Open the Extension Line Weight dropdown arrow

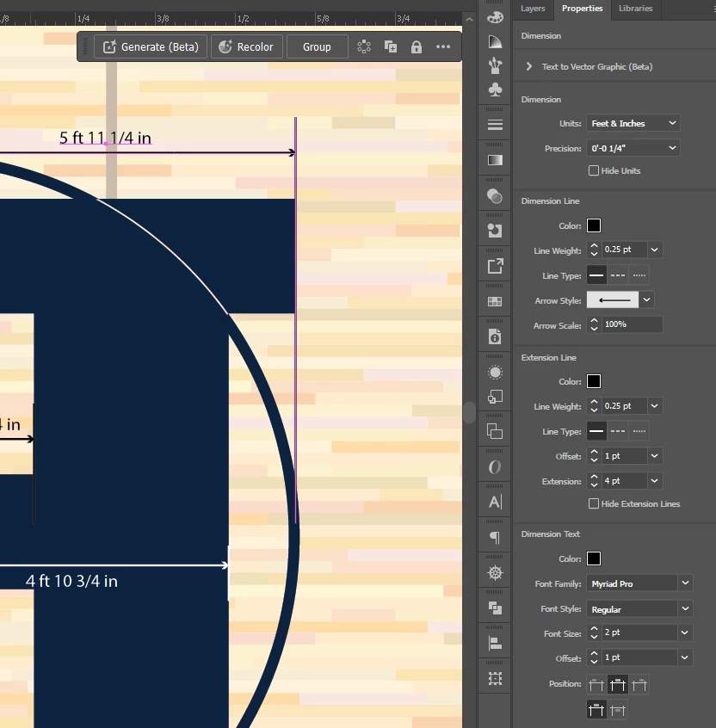[654, 406]
